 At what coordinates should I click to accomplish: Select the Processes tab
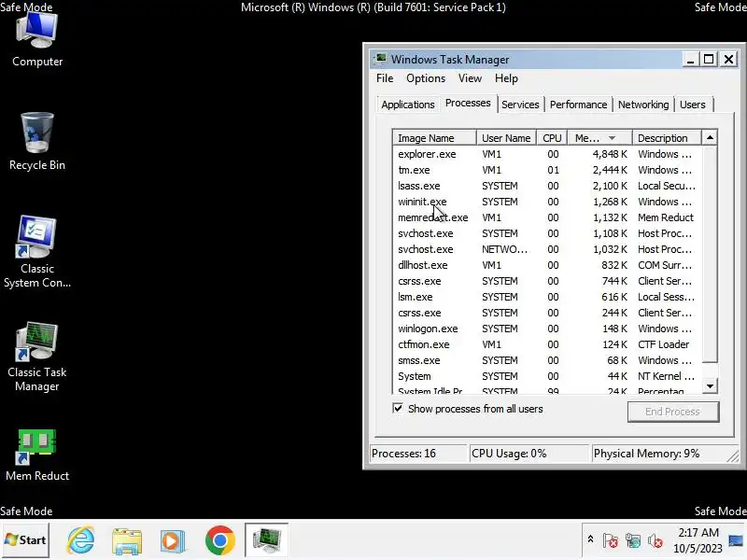pos(468,104)
